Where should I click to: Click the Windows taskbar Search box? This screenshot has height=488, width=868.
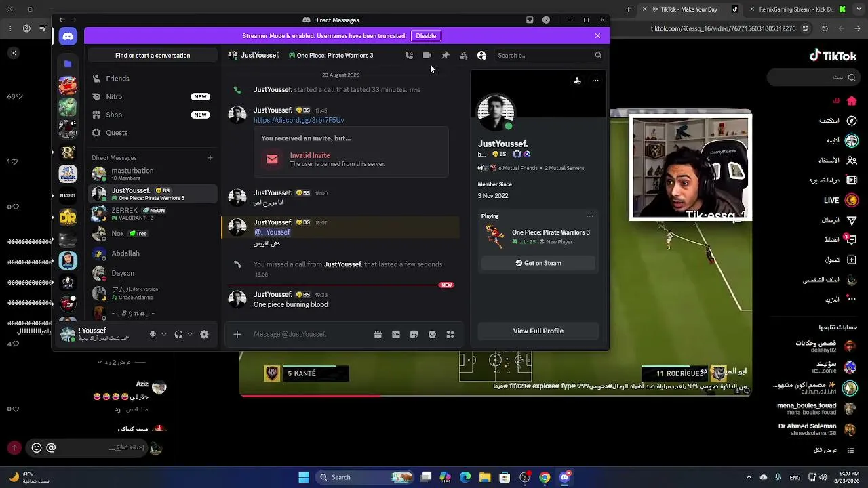pos(366,477)
